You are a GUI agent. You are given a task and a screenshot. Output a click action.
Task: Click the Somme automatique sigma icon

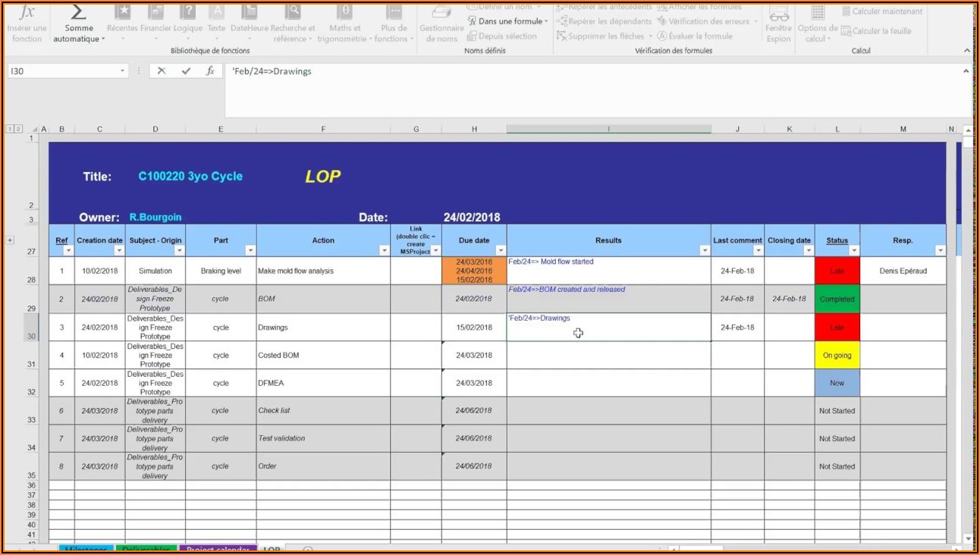tap(78, 13)
